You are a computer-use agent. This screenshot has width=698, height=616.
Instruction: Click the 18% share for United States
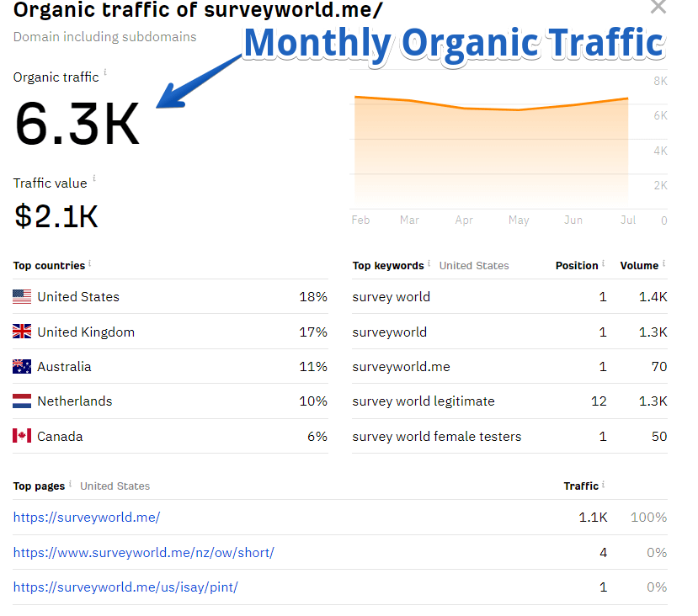(x=313, y=297)
